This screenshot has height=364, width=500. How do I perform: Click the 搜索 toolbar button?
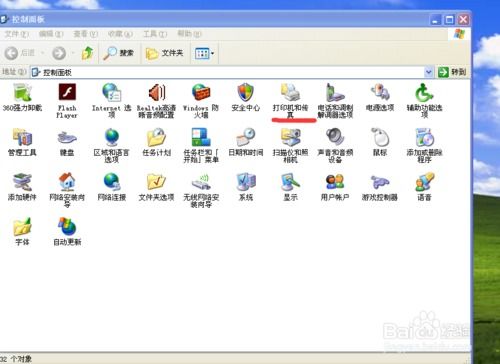(118, 53)
